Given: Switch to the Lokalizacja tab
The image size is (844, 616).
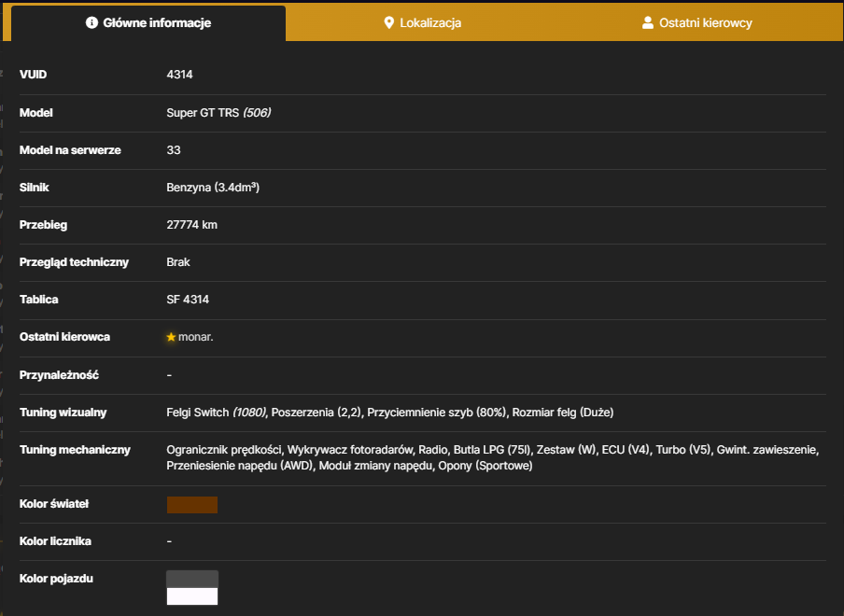Looking at the screenshot, I should pos(423,22).
